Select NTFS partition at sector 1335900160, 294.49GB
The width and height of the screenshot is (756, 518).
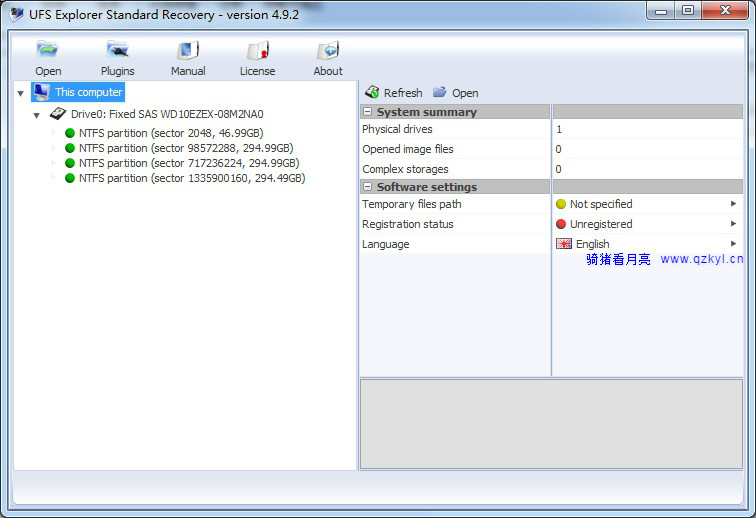tap(192, 178)
